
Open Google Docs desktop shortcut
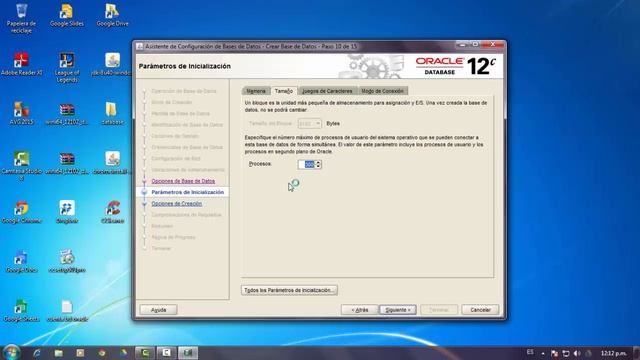point(21,261)
